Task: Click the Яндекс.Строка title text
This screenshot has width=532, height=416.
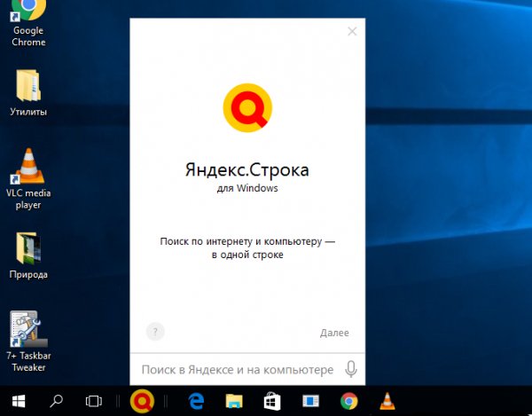Action: [247, 169]
